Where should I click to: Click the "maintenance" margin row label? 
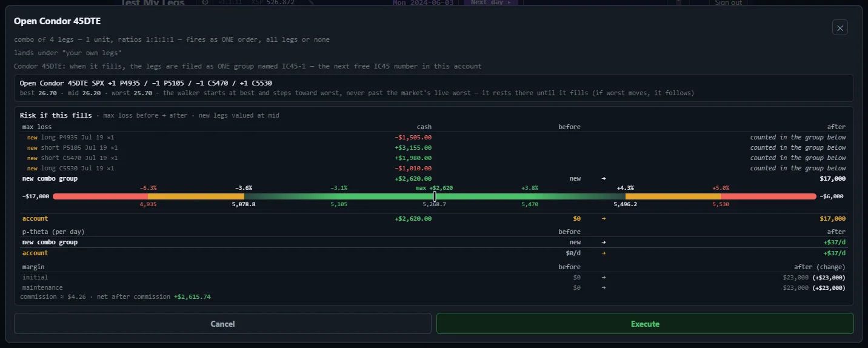click(x=42, y=287)
